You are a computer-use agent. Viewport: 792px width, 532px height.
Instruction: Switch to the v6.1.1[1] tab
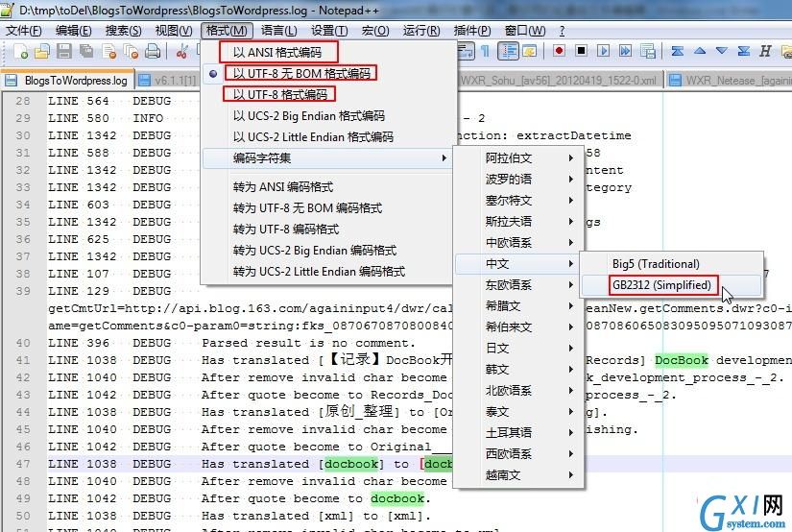tap(168, 81)
